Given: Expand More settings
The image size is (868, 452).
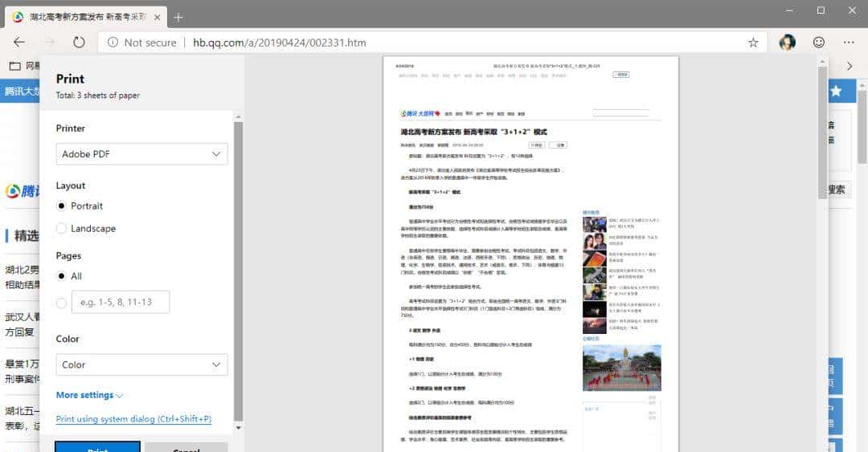Looking at the screenshot, I should click(89, 395).
